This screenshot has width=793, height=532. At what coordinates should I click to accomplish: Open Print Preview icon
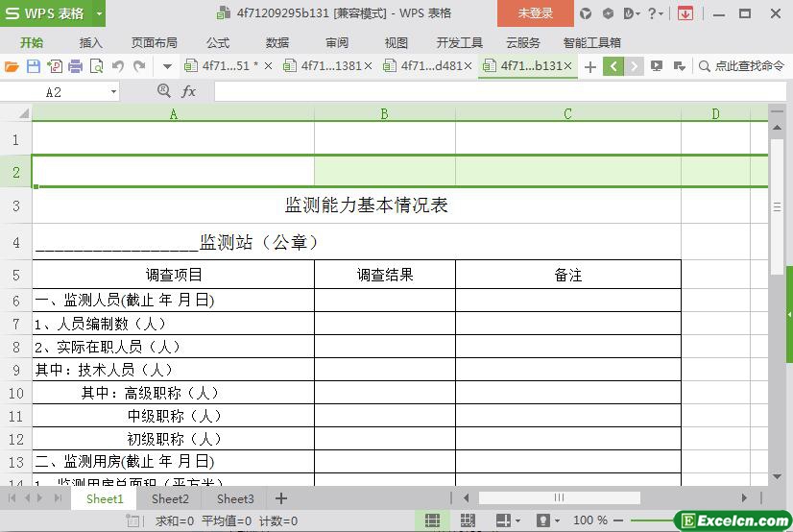pyautogui.click(x=96, y=66)
